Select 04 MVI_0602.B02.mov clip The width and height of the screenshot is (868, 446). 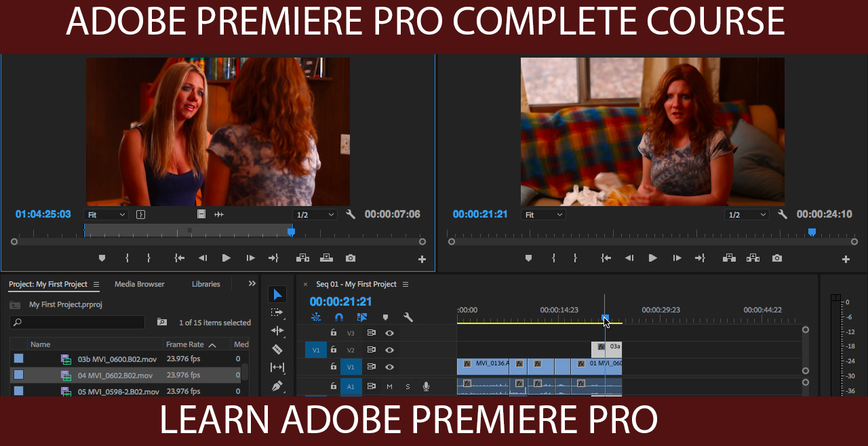pos(115,376)
